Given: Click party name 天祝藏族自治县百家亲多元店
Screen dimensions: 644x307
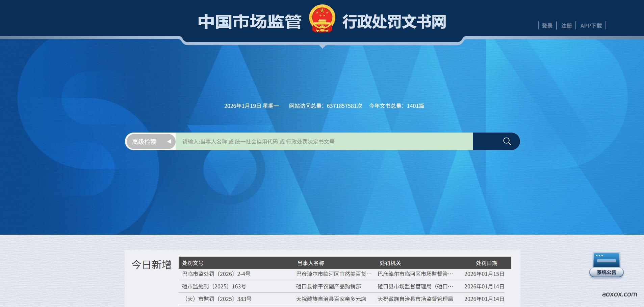Looking at the screenshot, I should pyautogui.click(x=331, y=299).
